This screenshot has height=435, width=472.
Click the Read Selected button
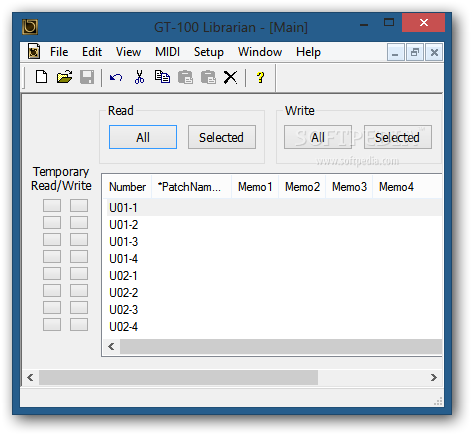click(x=222, y=137)
